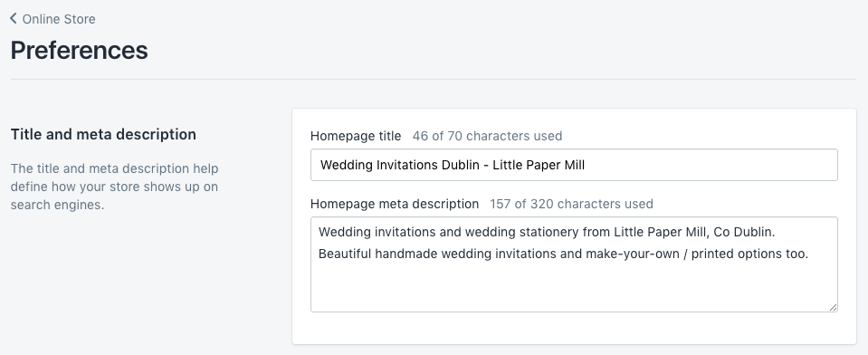Click "Wedding Invitations" at start of title field
The width and height of the screenshot is (868, 355).
pos(379,165)
